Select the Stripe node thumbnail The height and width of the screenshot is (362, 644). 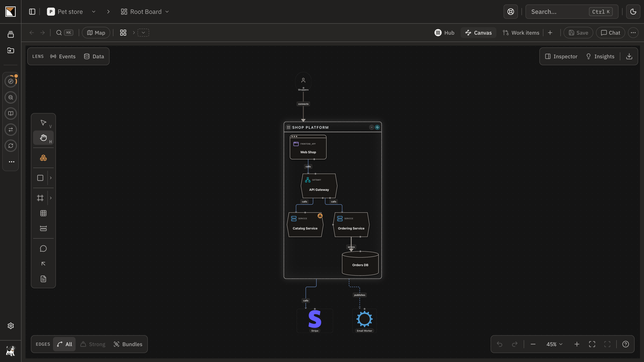click(x=315, y=321)
